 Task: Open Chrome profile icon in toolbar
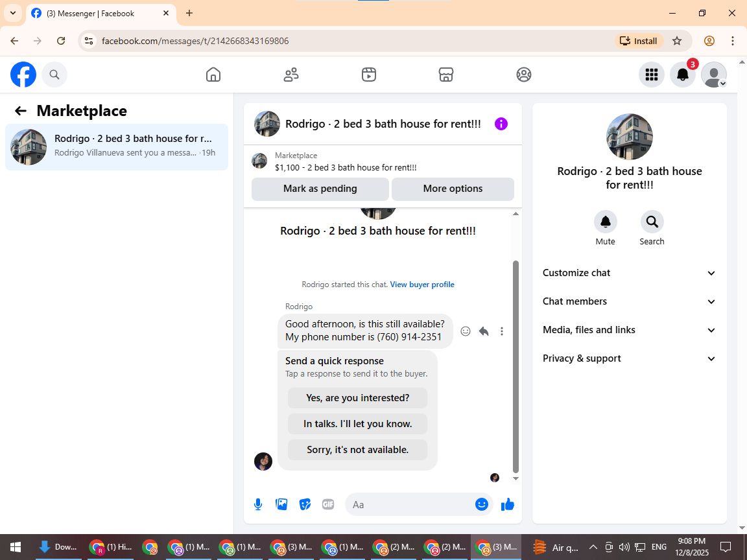(709, 41)
